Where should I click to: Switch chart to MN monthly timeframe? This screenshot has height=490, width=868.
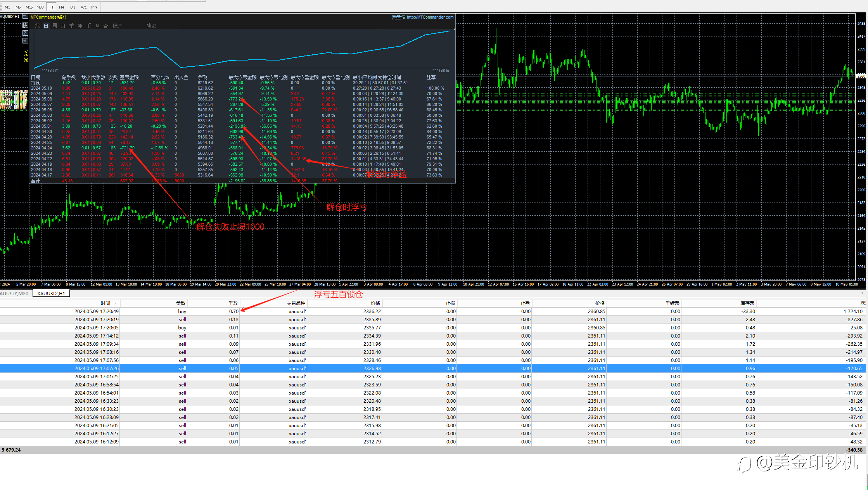pyautogui.click(x=94, y=7)
